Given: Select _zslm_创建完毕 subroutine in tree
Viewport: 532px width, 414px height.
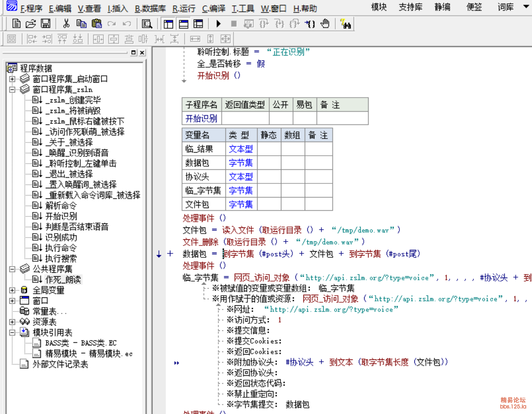Looking at the screenshot, I should [73, 100].
